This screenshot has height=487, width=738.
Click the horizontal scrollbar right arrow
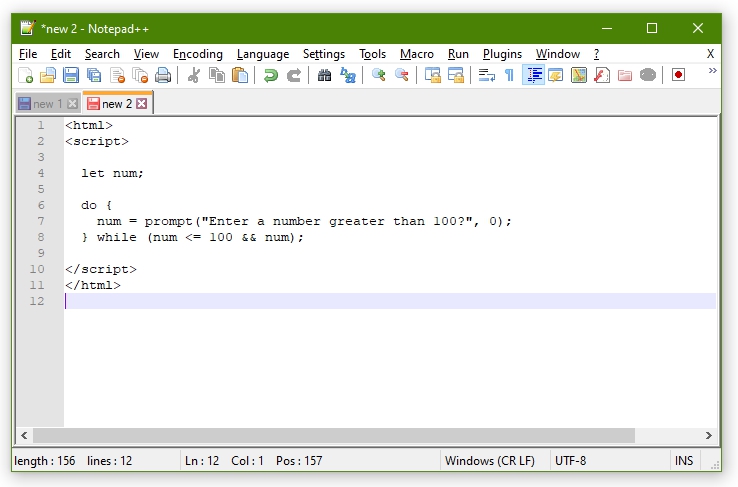(x=708, y=436)
